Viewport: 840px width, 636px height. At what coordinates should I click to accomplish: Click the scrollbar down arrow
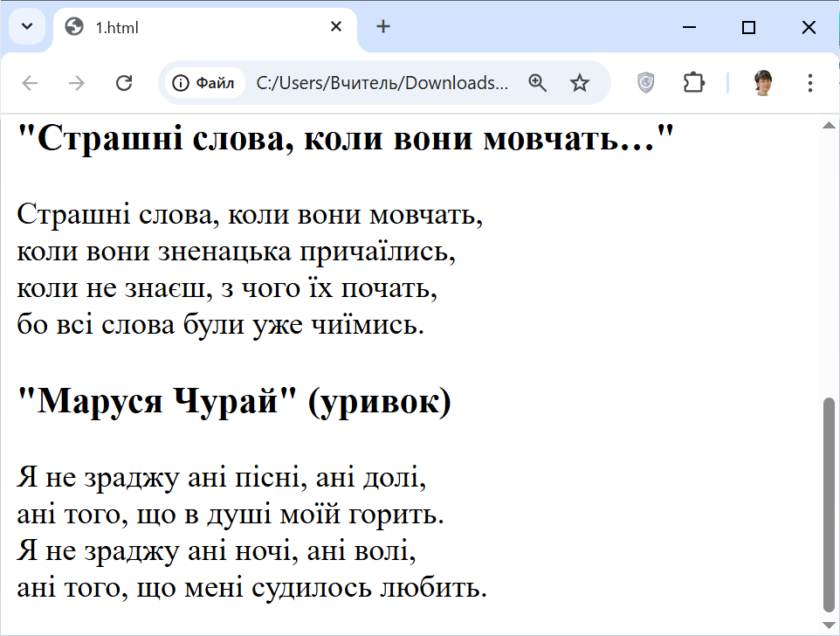coord(829,624)
